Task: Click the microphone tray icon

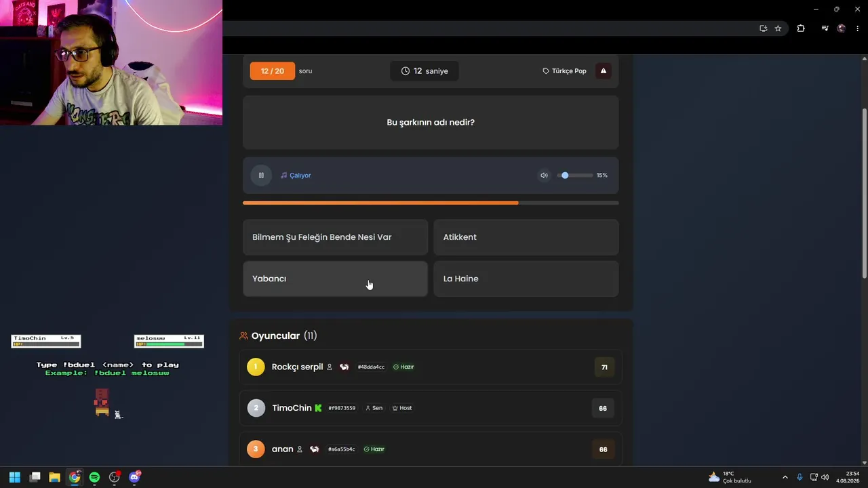Action: coord(800,477)
